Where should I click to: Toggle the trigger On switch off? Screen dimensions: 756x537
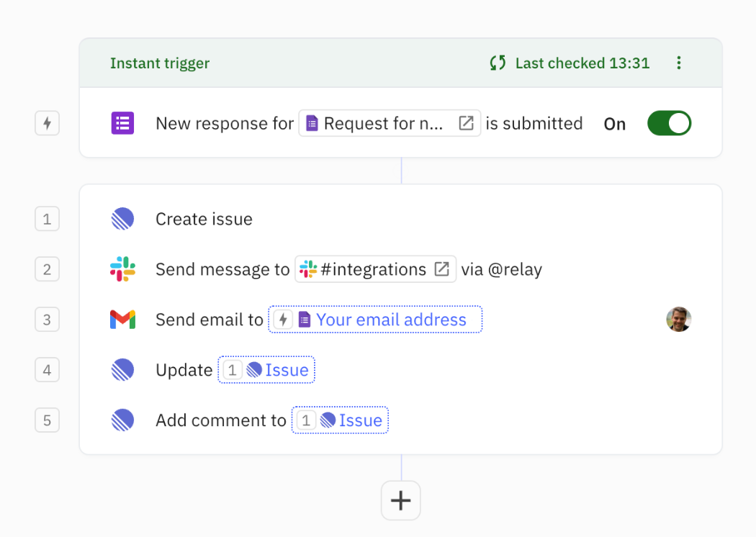tap(669, 123)
